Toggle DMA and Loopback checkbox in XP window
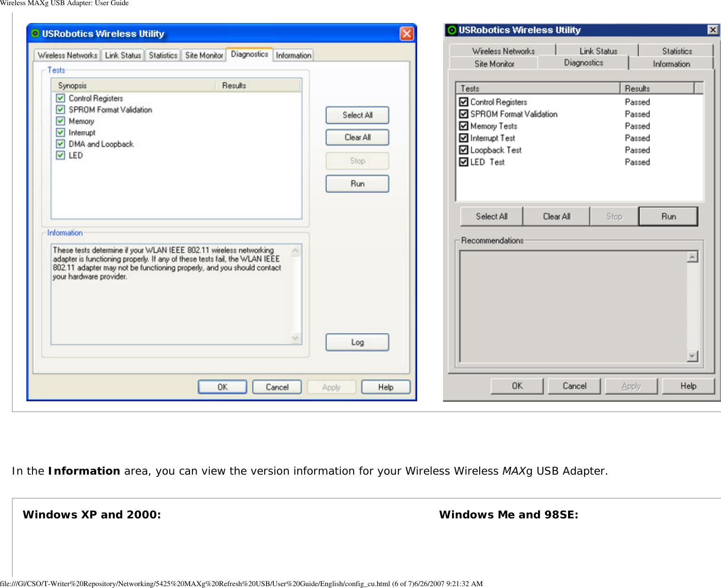This screenshot has width=721, height=588. point(60,143)
